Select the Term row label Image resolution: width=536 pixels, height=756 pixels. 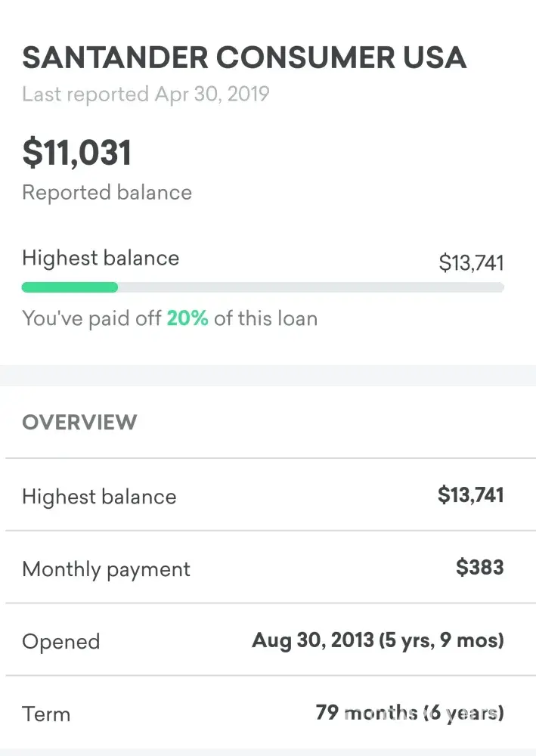pos(45,714)
